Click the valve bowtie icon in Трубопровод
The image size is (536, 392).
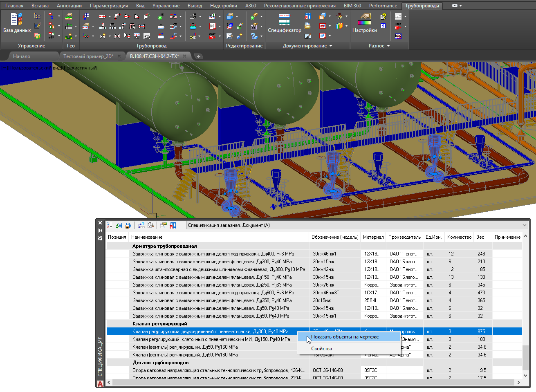[x=117, y=36]
